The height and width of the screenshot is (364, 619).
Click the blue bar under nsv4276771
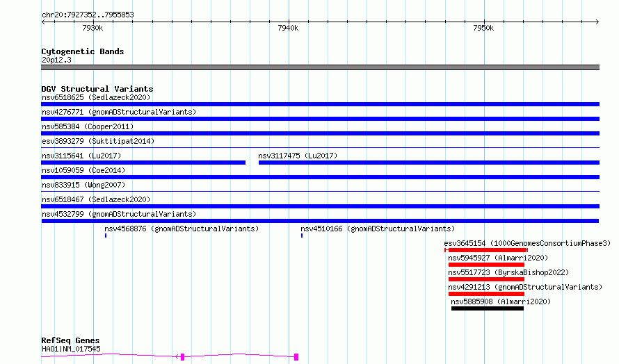(320, 119)
